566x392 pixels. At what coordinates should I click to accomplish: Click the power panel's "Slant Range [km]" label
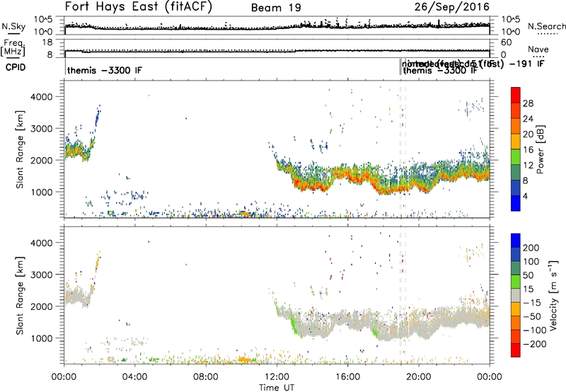tap(20, 149)
